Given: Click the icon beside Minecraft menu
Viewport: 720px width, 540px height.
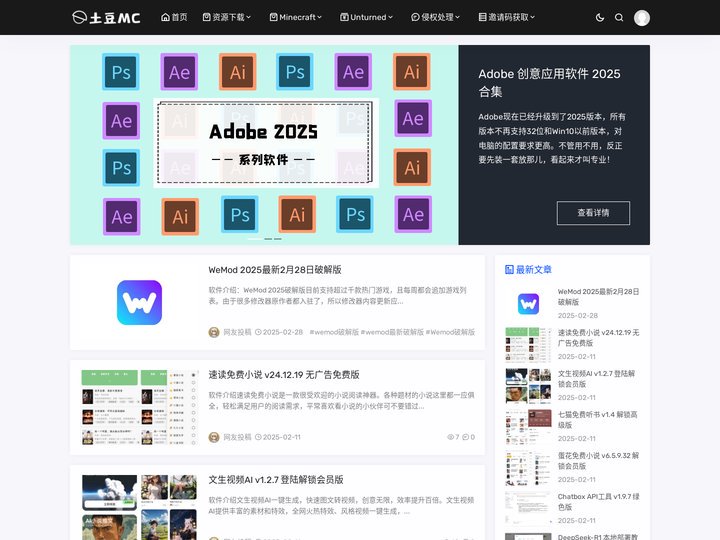Looking at the screenshot, I should click(x=274, y=17).
